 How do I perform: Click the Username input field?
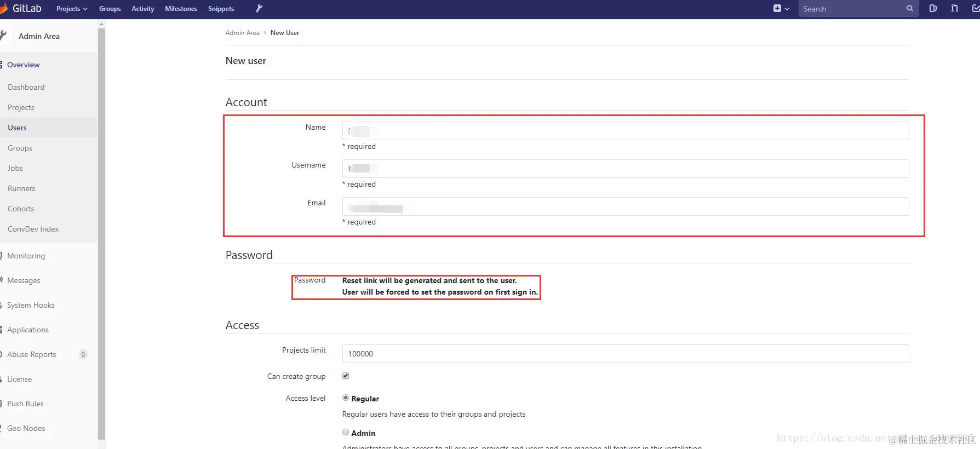coord(626,169)
